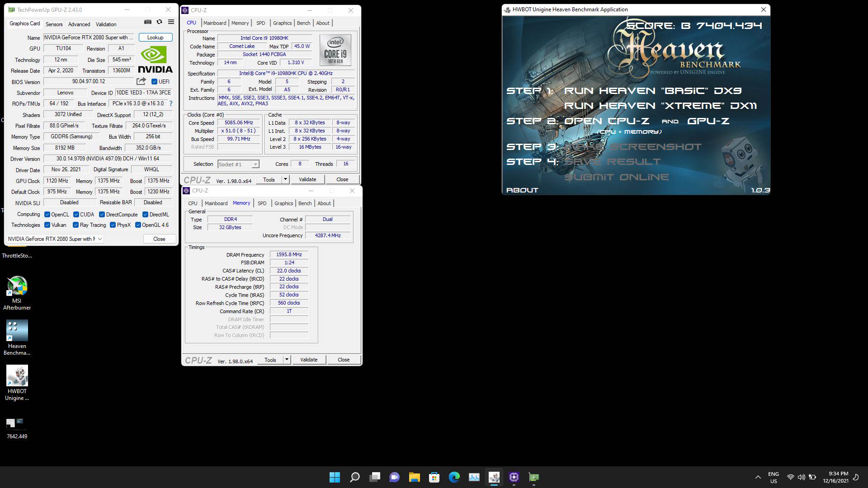Toggle the Ray Tracing checkbox
The height and width of the screenshot is (488, 868).
pyautogui.click(x=75, y=225)
